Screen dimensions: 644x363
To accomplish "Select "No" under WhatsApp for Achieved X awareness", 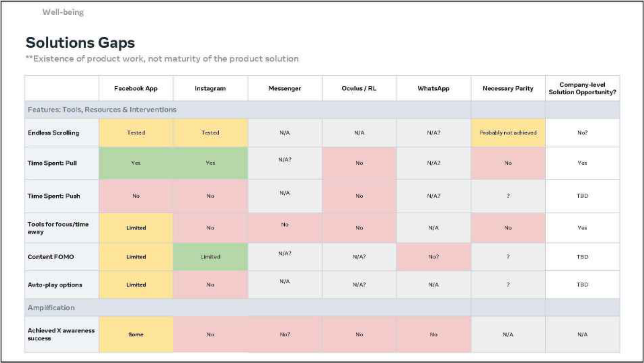I will (x=434, y=335).
